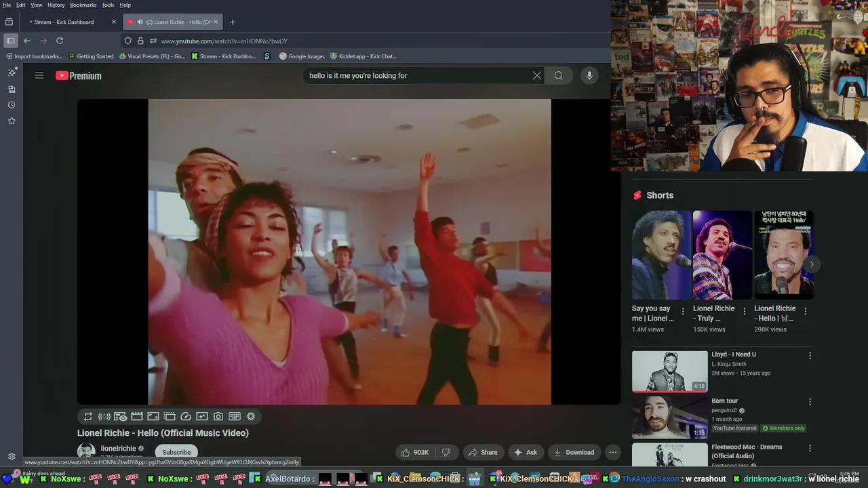Open enhancer settings gear under video
This screenshot has height=488, width=868.
251,416
